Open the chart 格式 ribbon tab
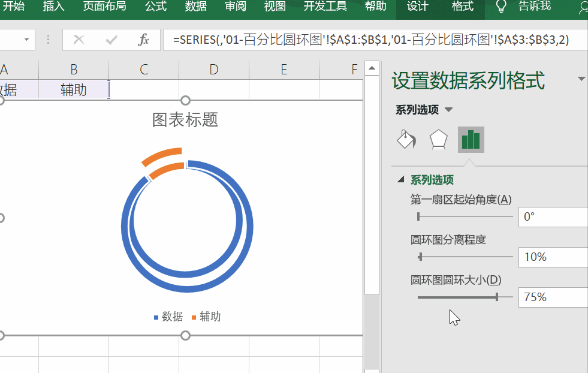The image size is (588, 373). pos(462,6)
